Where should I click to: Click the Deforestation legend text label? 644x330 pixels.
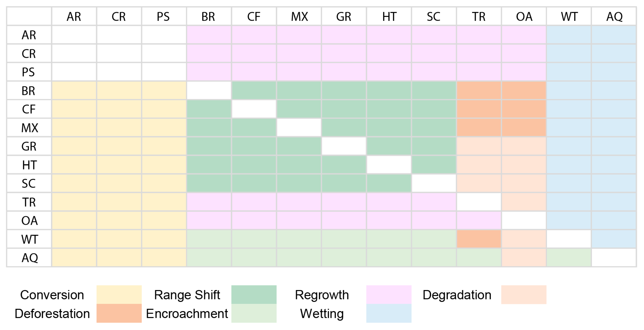click(x=52, y=314)
